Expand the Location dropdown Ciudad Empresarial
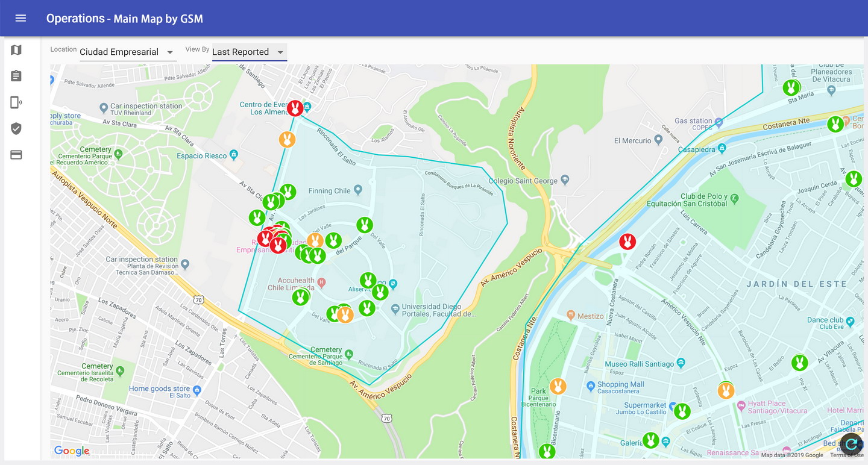The image size is (868, 465). pyautogui.click(x=127, y=52)
